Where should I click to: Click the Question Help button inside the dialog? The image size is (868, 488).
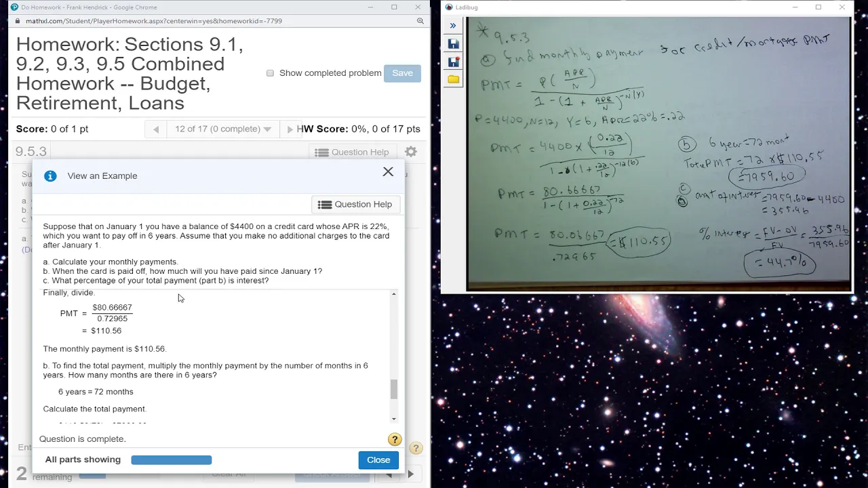coord(355,204)
